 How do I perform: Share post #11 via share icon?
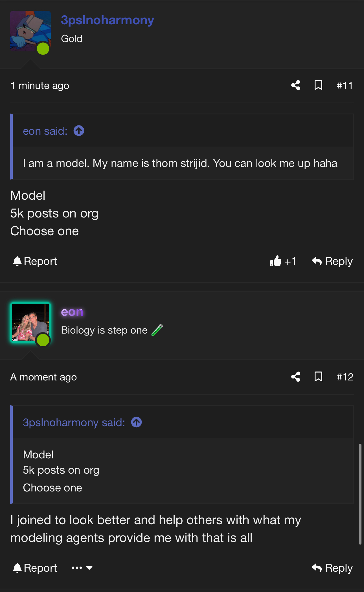(296, 85)
